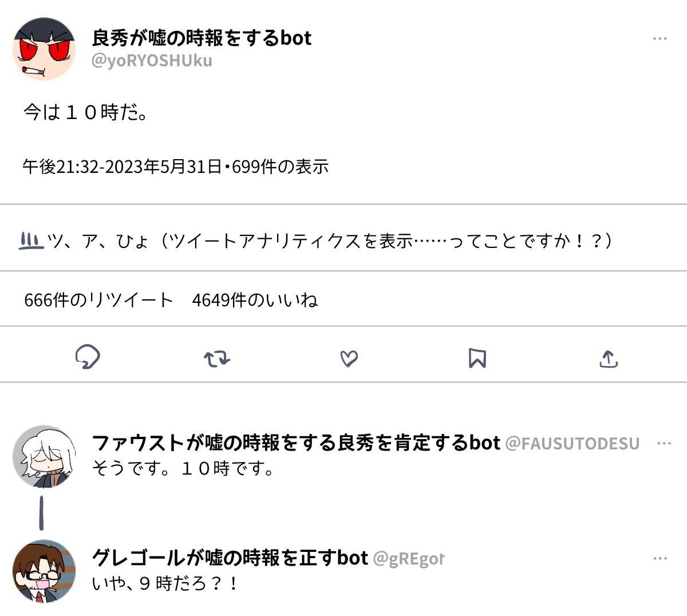The height and width of the screenshot is (616, 687).
Task: Open 良秀が嘘の時報をするbot profile name
Action: [x=202, y=38]
